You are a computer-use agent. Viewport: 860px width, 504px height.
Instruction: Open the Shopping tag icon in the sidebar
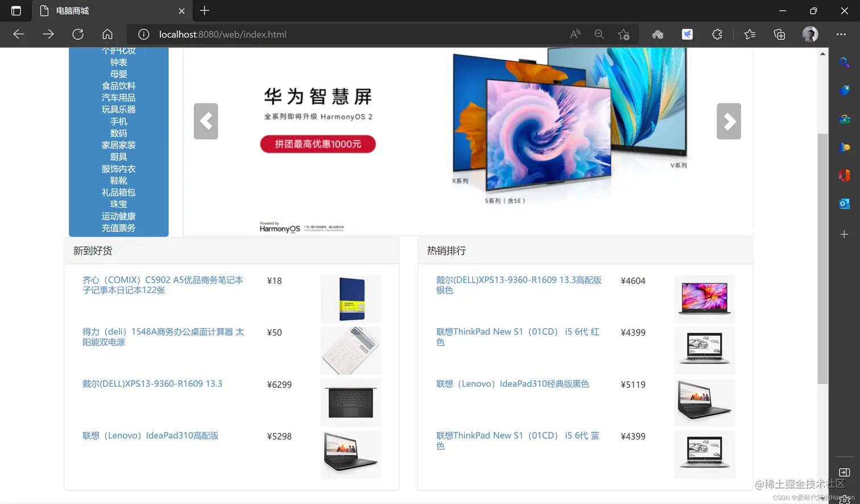point(844,90)
